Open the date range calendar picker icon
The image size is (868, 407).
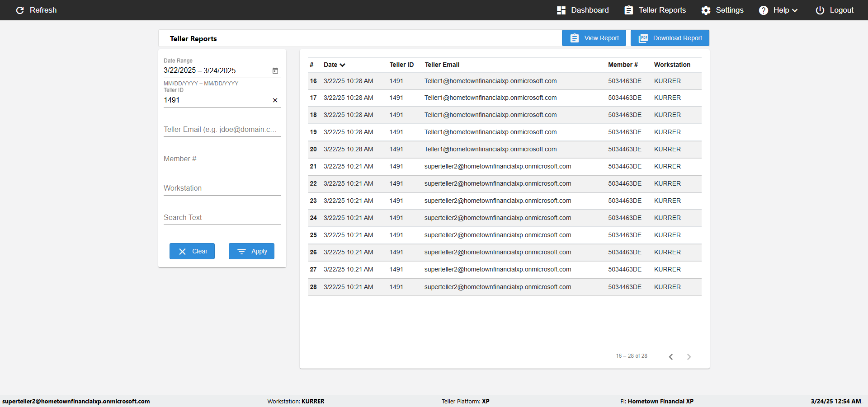275,70
